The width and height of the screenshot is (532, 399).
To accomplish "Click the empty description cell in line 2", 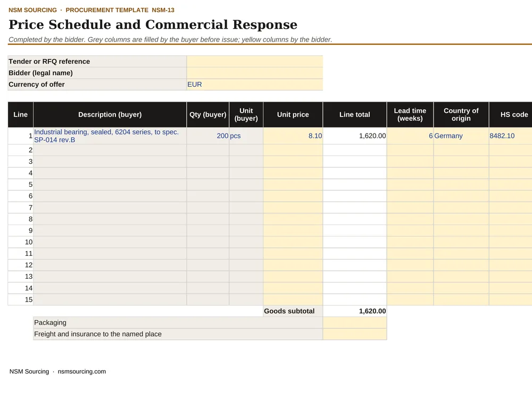I will click(x=110, y=150).
